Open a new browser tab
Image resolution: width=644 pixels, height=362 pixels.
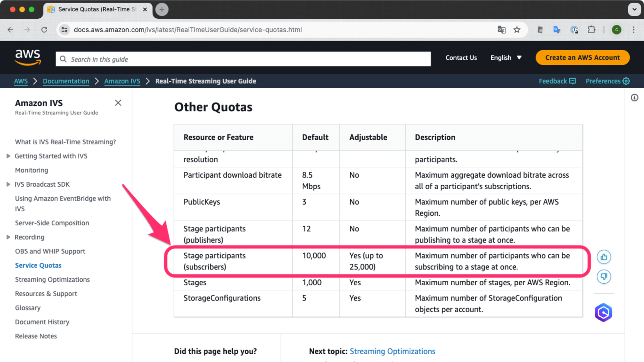click(x=162, y=9)
